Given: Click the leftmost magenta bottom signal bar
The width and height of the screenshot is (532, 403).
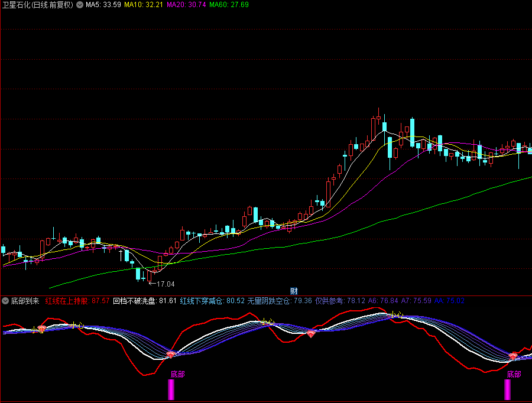Looking at the screenshot, I should point(171,389).
